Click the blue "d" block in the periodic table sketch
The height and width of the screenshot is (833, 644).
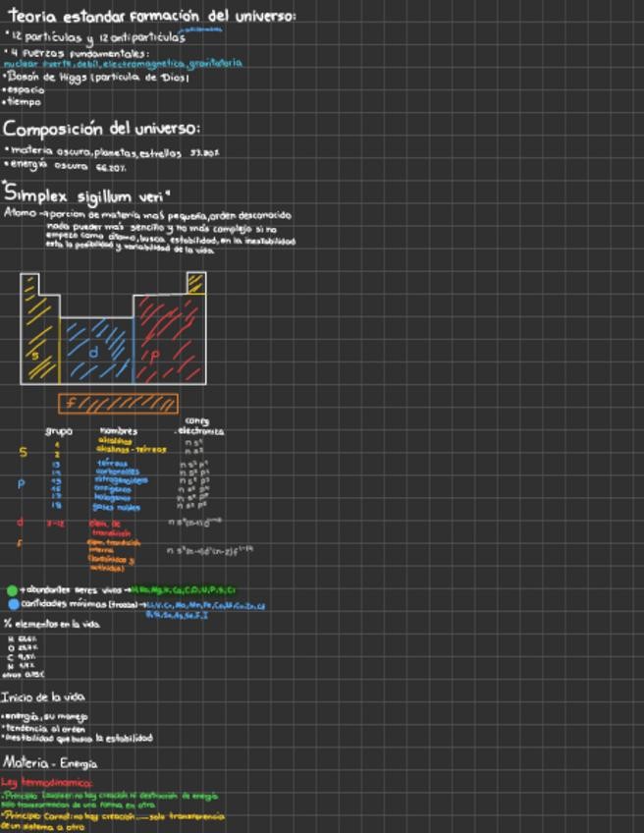[x=94, y=352]
